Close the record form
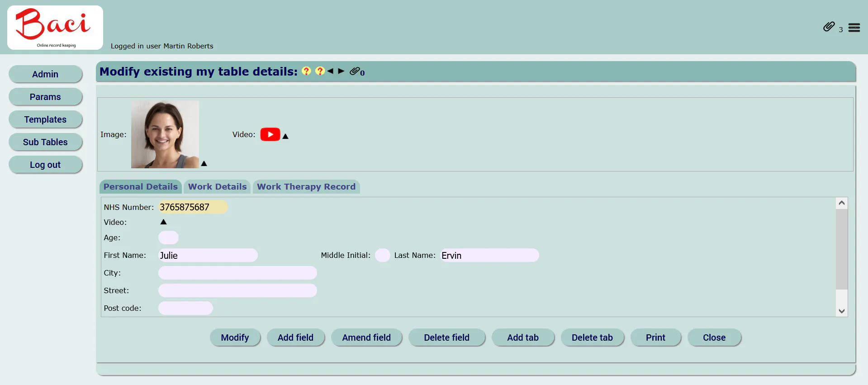This screenshot has height=385, width=868. 714,337
